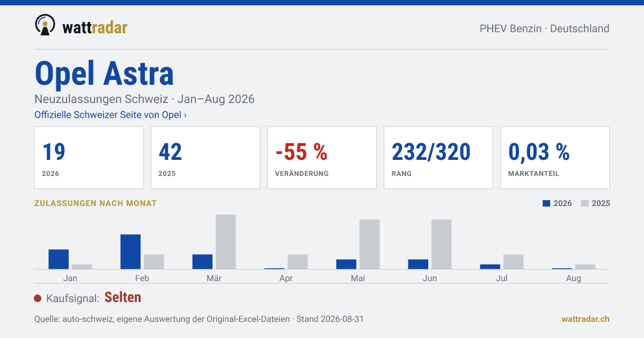644x338 pixels.
Task: Click the Aug month axis label
Action: (x=574, y=278)
